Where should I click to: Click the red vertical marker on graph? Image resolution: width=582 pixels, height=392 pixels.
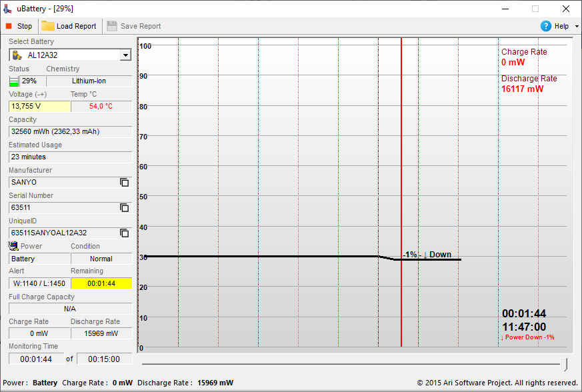coord(401,192)
